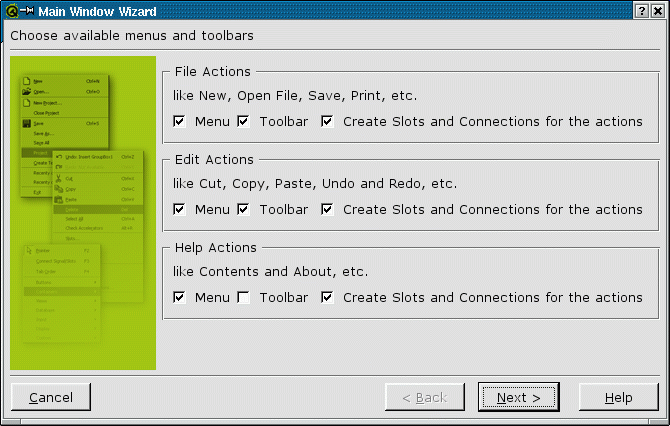Disable the File Actions Toolbar checkbox
The height and width of the screenshot is (426, 670).
pos(243,122)
